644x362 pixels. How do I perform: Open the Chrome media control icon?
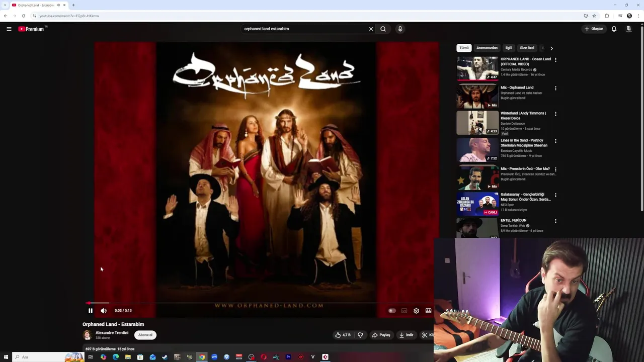620,16
